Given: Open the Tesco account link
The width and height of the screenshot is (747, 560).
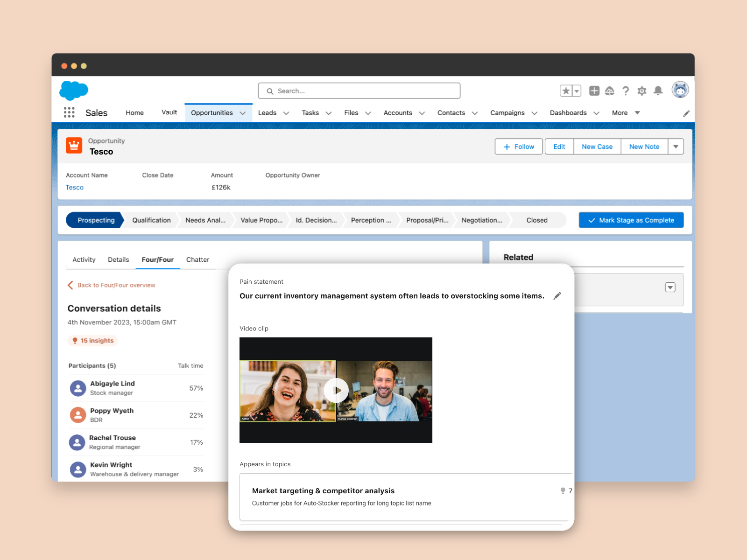Looking at the screenshot, I should coord(75,188).
